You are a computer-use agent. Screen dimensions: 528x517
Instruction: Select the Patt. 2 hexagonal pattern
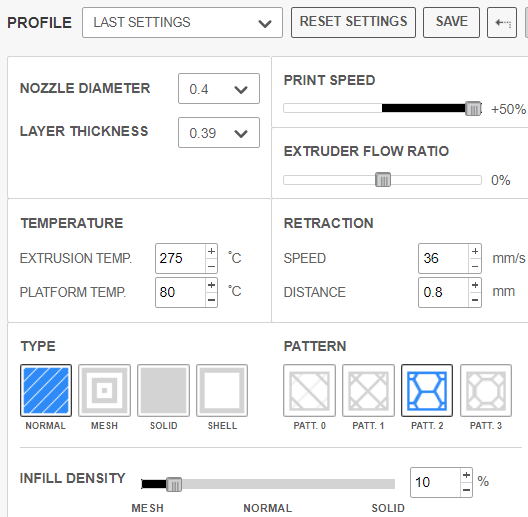point(427,390)
